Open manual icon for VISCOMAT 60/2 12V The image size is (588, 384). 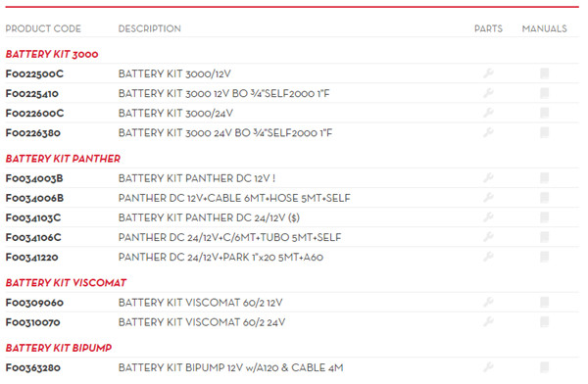tap(545, 302)
